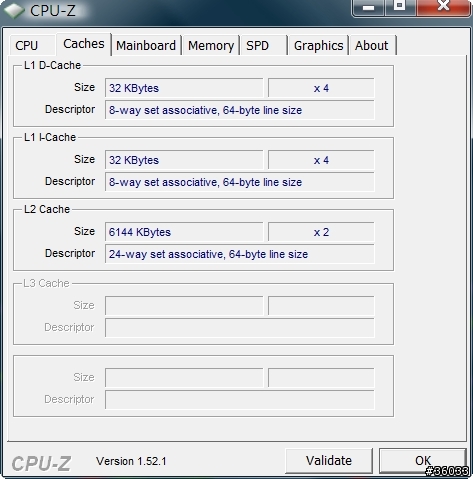Viewport: 473px width, 479px height.
Task: Click the L1 D-Cache size field 32 KBytes
Action: 184,88
